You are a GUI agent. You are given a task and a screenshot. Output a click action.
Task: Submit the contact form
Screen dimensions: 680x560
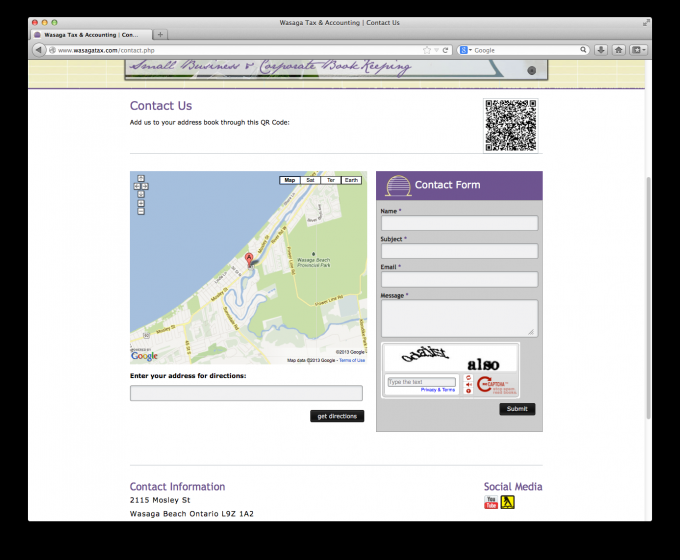coord(517,409)
